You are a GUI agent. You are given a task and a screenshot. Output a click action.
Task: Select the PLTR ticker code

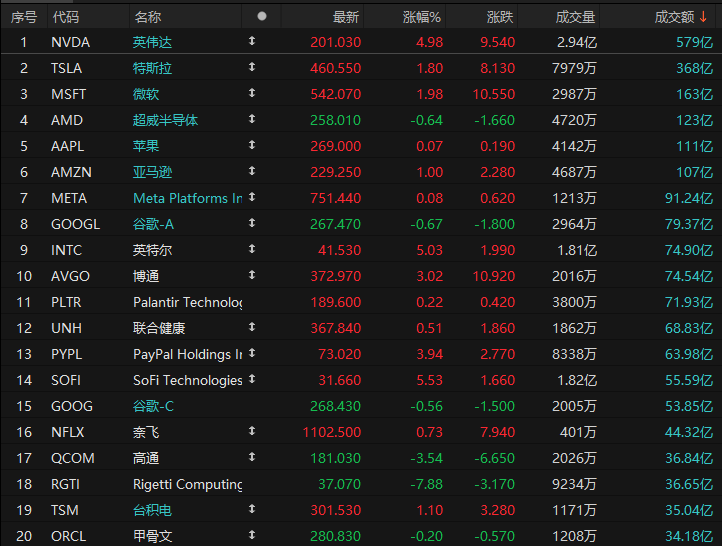[66, 302]
